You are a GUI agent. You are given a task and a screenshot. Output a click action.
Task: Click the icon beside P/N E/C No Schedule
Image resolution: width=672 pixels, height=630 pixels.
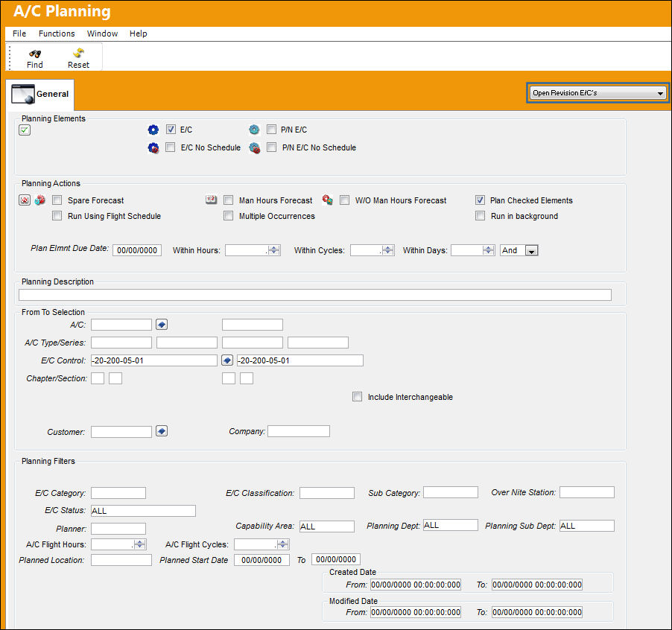(255, 148)
